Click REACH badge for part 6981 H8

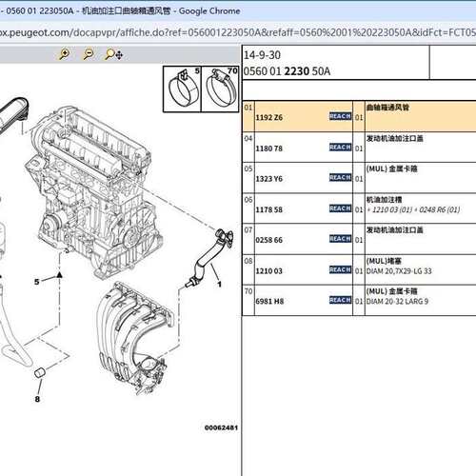click(x=340, y=300)
